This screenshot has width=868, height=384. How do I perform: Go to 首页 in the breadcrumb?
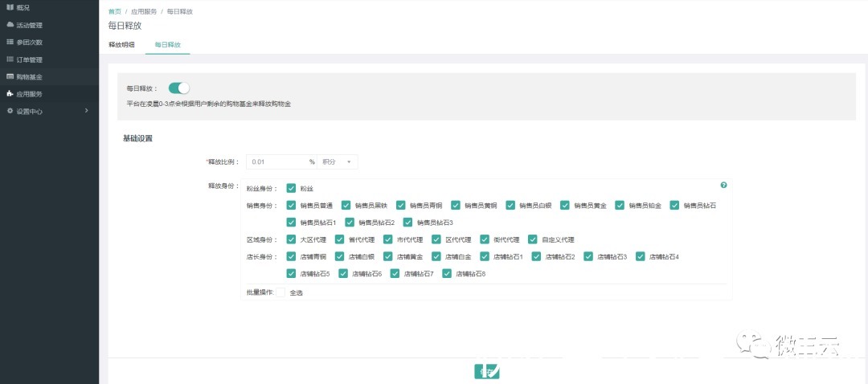(x=115, y=11)
